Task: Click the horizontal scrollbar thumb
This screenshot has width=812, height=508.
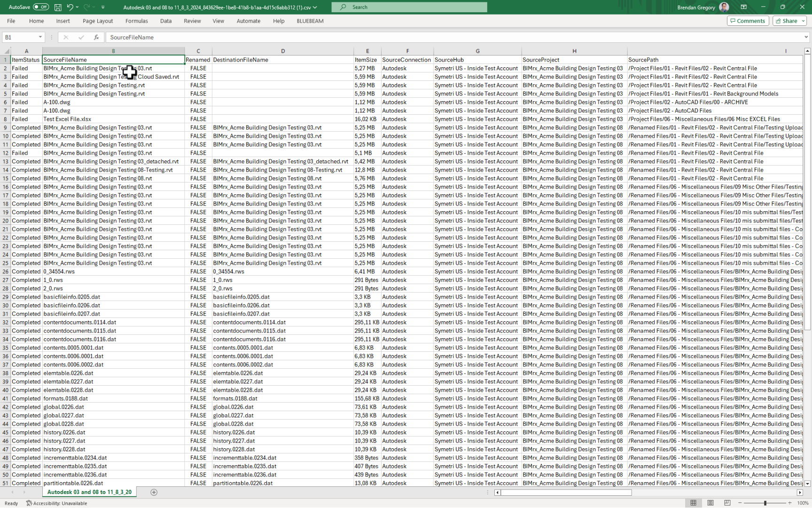Action: pos(566,492)
